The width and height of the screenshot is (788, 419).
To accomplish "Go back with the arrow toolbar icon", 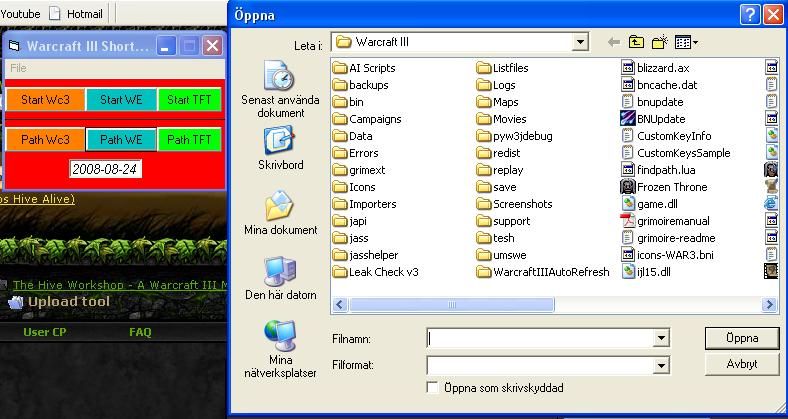I will [x=613, y=43].
